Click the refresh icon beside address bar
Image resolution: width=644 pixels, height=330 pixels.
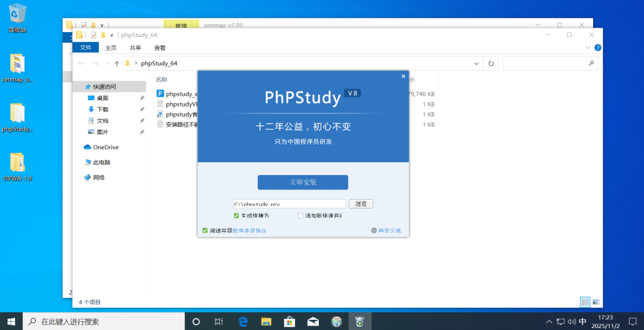click(x=491, y=64)
